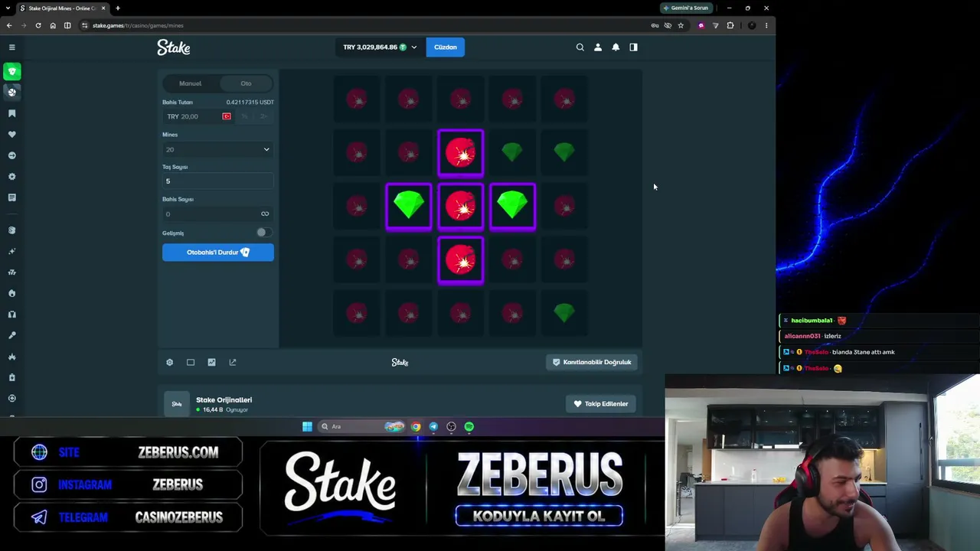980x551 pixels.
Task: Click the center mine tile of the grid
Action: point(461,207)
